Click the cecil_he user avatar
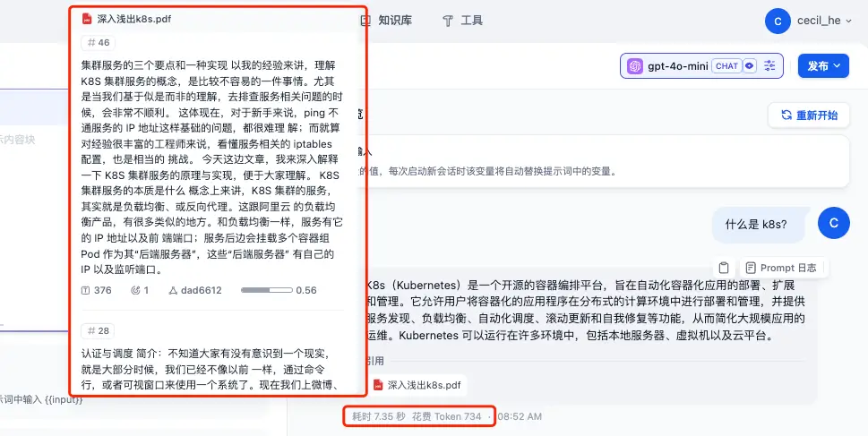The height and width of the screenshot is (436, 868). (778, 21)
